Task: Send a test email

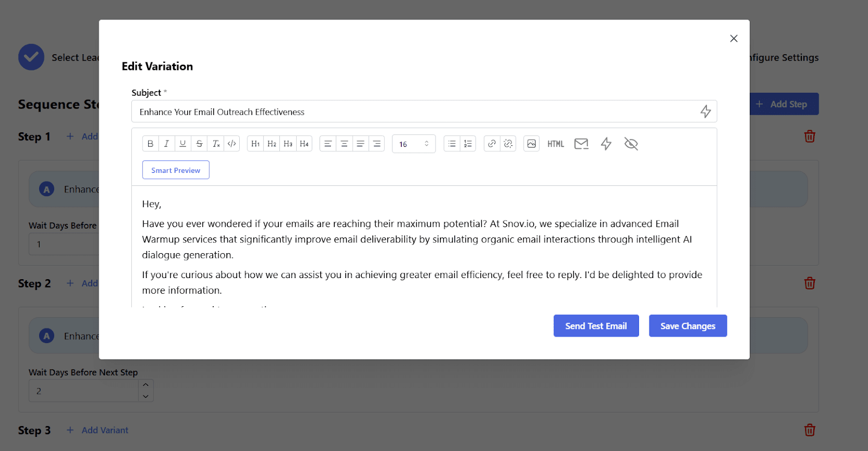Action: coord(596,326)
